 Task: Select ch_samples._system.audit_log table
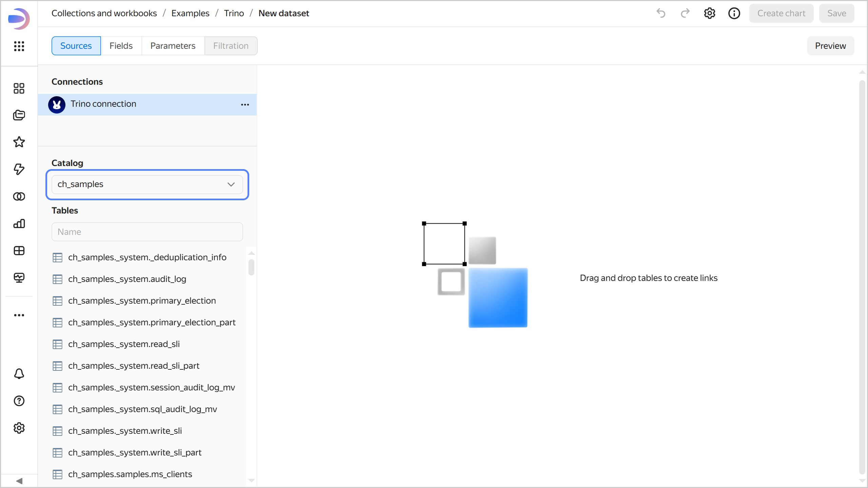pyautogui.click(x=127, y=279)
